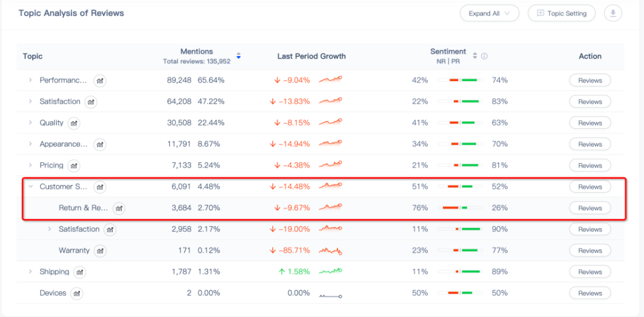The width and height of the screenshot is (644, 317).
Task: Click the -85.71% growth value
Action: click(x=294, y=251)
